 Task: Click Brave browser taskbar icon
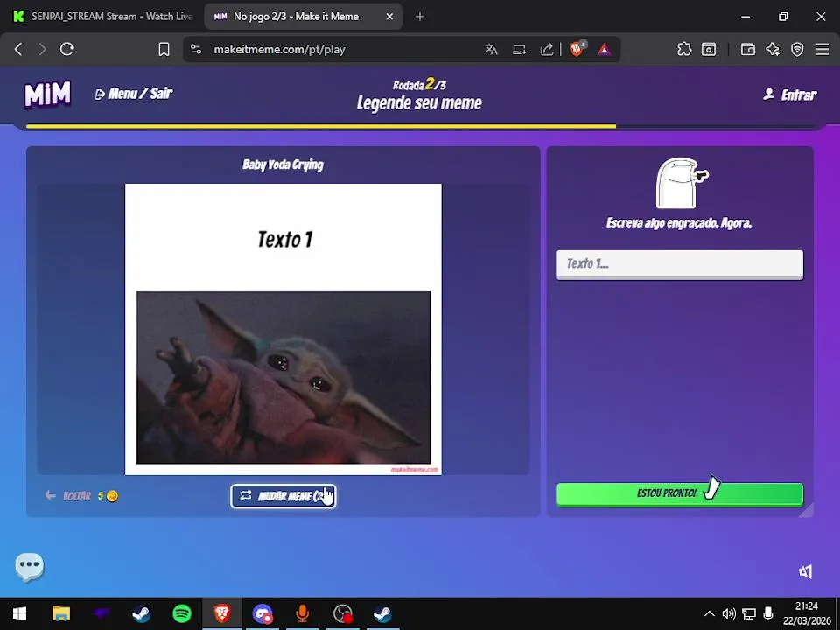222,614
